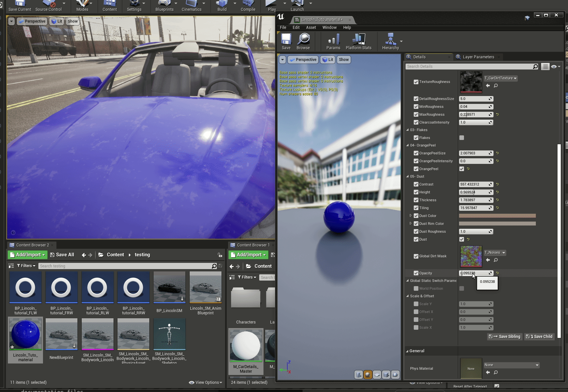Select the cylinder preview mesh icon

pyautogui.click(x=359, y=375)
